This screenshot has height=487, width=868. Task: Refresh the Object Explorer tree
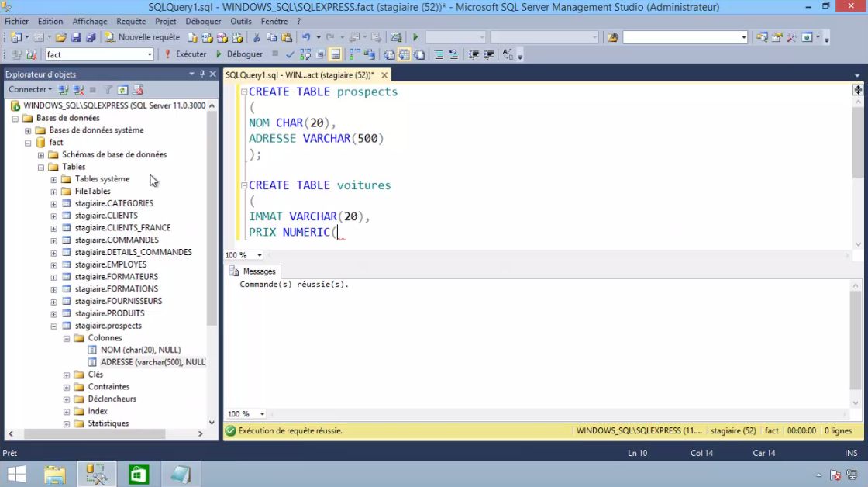click(122, 88)
